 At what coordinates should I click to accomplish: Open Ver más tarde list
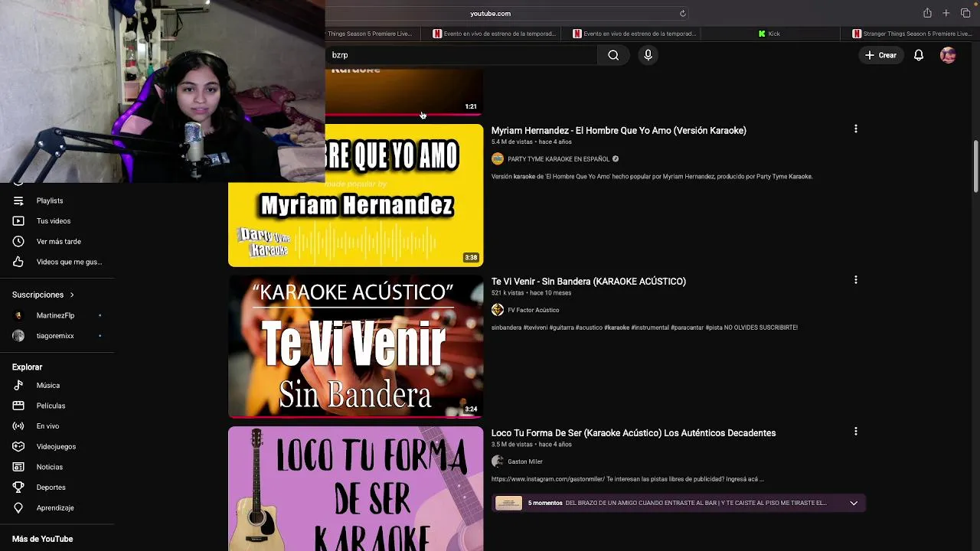coord(57,241)
